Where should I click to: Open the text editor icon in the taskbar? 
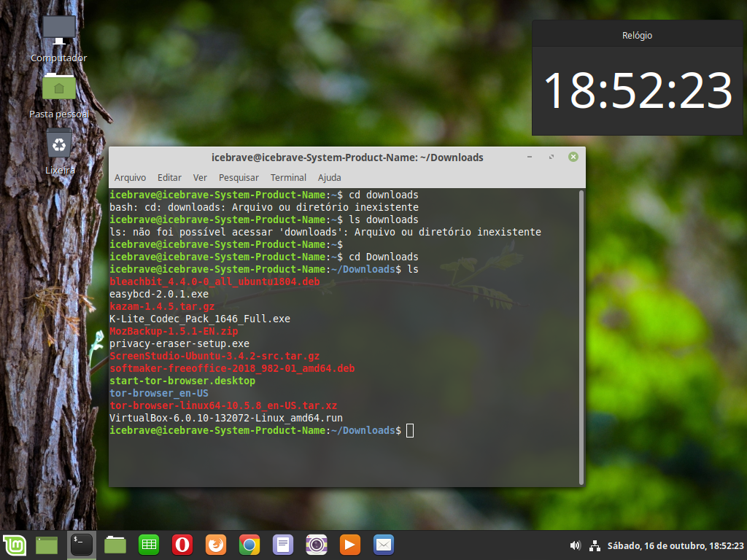[283, 545]
